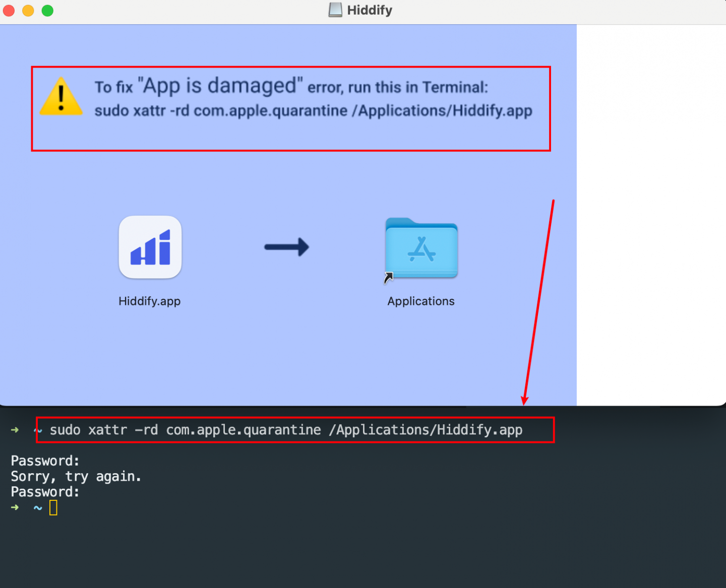Click the disk proxy icon in the title bar

pyautogui.click(x=335, y=10)
